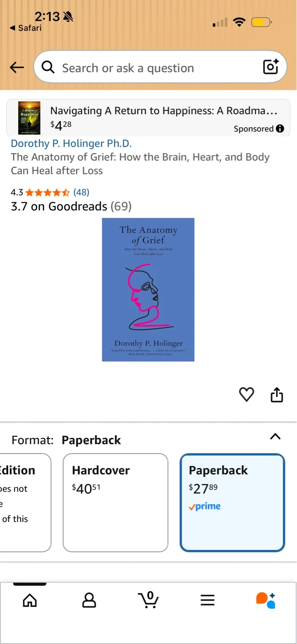This screenshot has width=297, height=644.
Task: Select Hardcover format option
Action: (116, 503)
